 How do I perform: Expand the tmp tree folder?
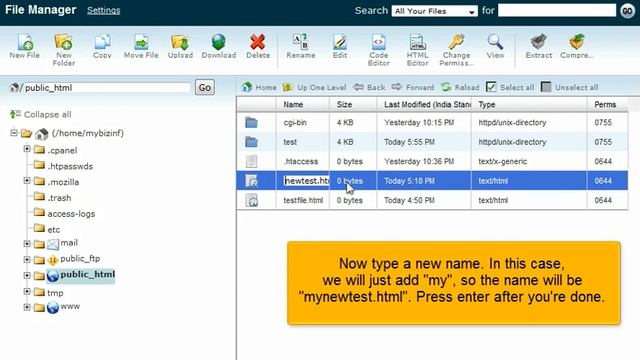coord(27,291)
